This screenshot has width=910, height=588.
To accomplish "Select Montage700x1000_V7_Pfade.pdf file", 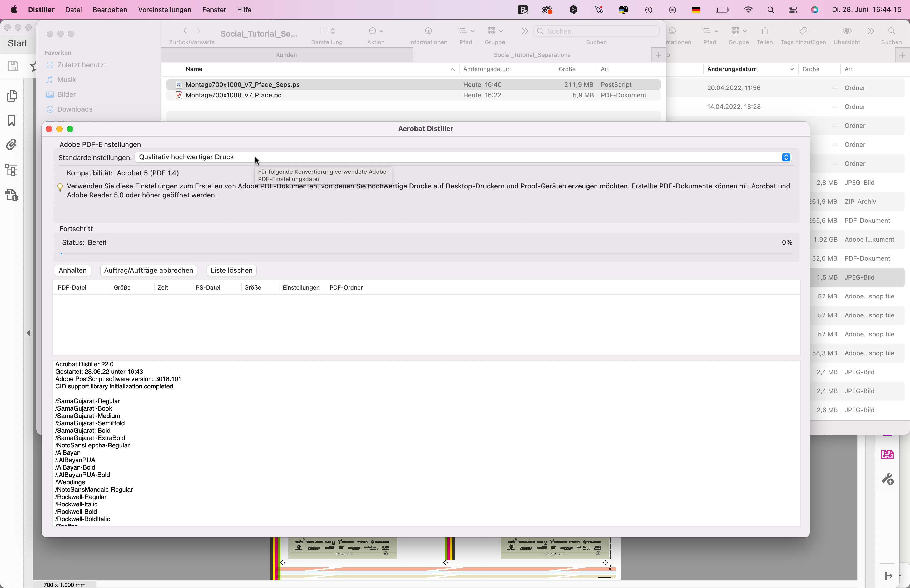I will point(414,95).
